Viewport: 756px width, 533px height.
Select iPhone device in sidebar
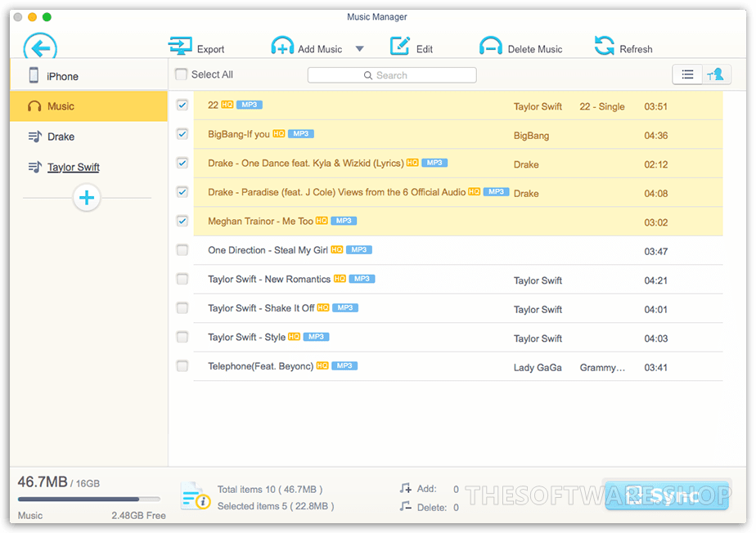[x=88, y=75]
